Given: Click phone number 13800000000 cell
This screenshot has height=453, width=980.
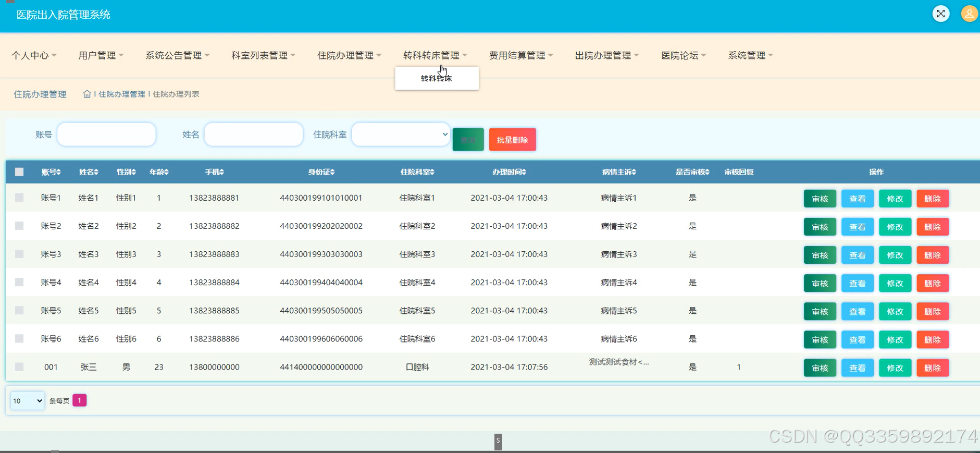Looking at the screenshot, I should (x=214, y=367).
